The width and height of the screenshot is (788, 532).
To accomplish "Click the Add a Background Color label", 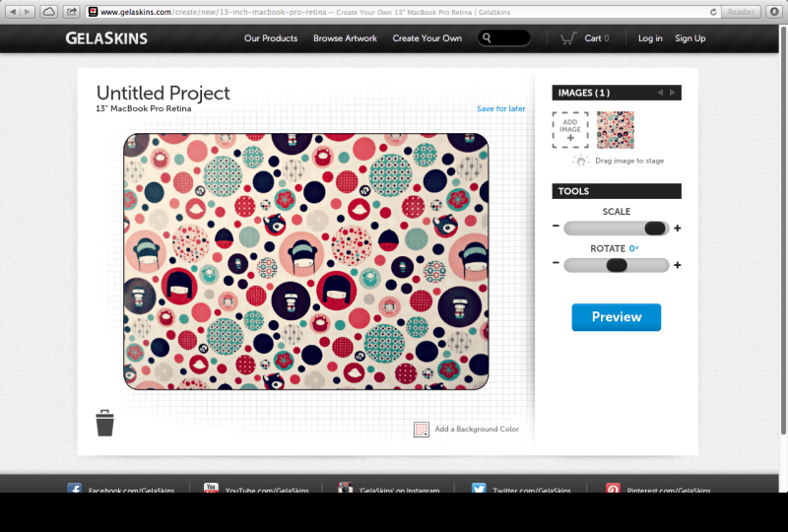I will pyautogui.click(x=477, y=429).
